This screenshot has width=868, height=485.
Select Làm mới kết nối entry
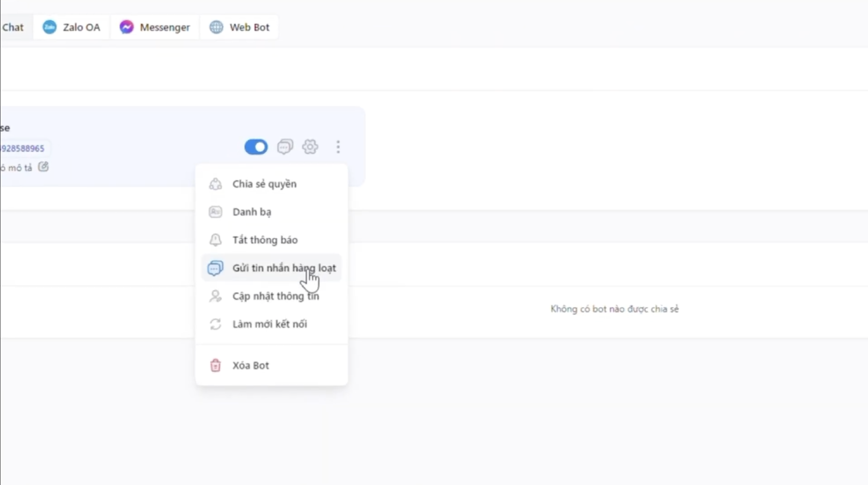click(271, 324)
